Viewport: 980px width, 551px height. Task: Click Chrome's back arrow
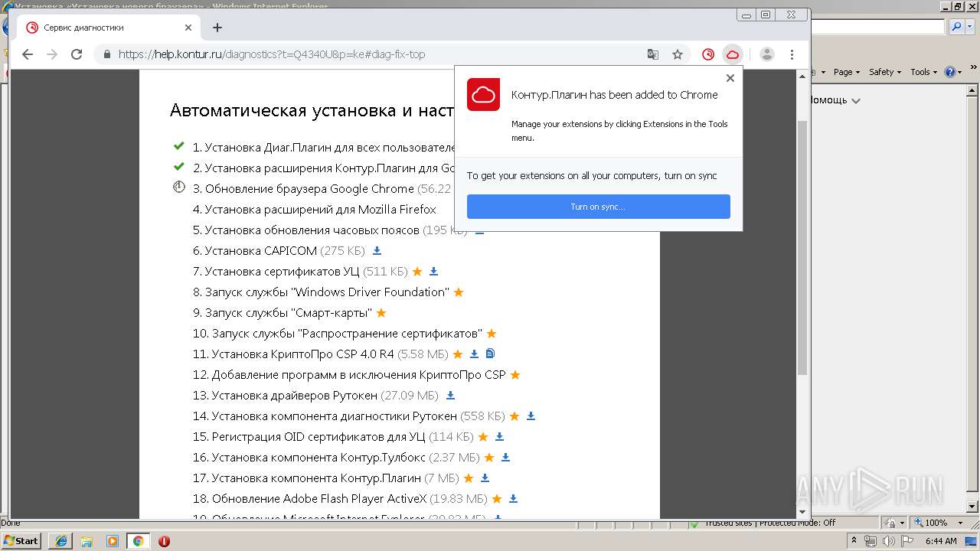[x=28, y=54]
